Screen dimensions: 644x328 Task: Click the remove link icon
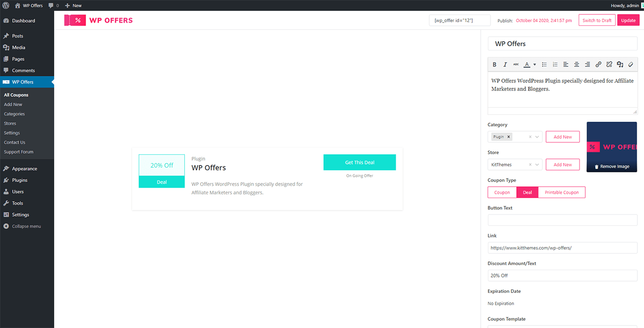tap(609, 64)
